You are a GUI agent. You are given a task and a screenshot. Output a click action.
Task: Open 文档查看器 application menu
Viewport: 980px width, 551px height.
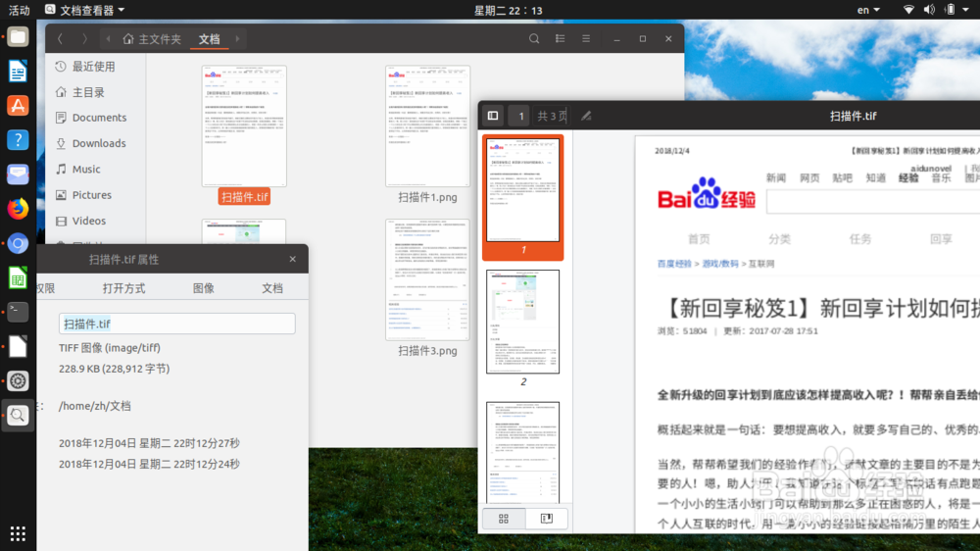point(85,10)
